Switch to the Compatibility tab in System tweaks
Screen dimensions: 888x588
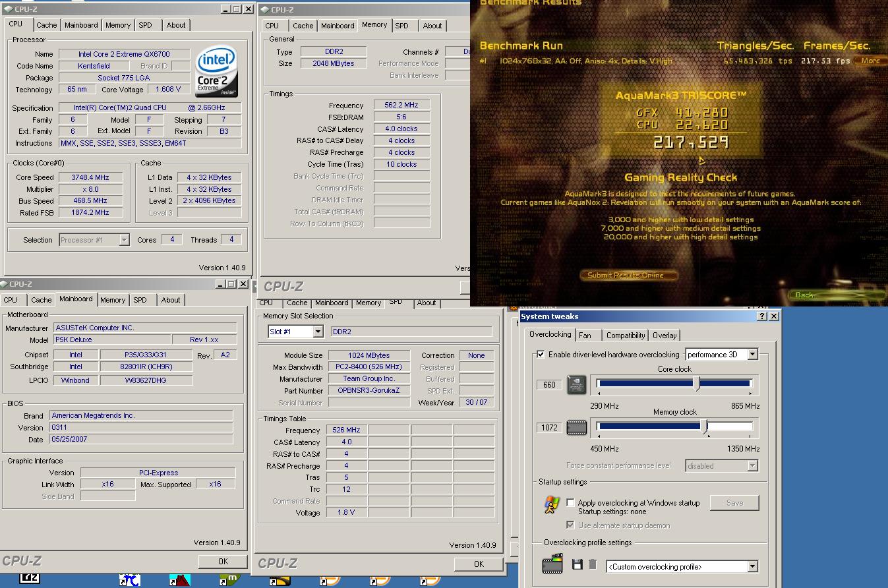[626, 336]
